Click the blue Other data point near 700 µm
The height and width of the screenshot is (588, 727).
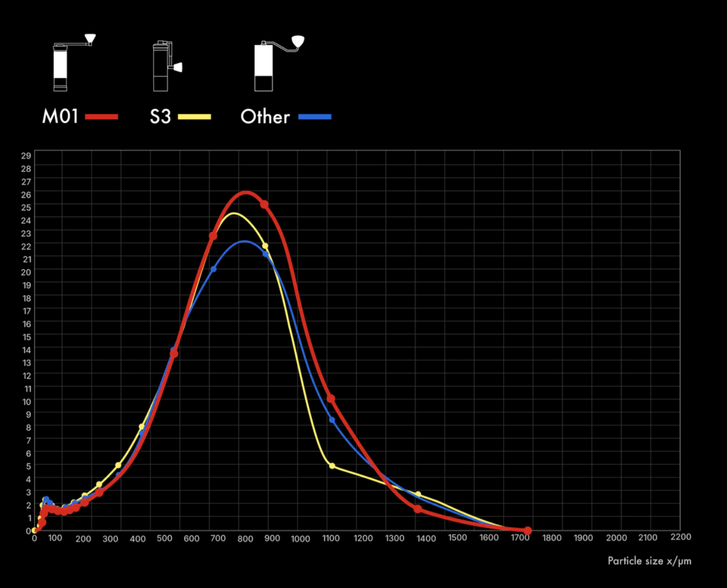point(214,269)
